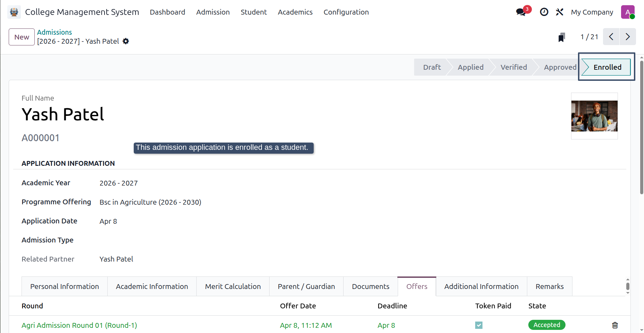
Task: Switch to the Documents tab
Action: coord(371,287)
